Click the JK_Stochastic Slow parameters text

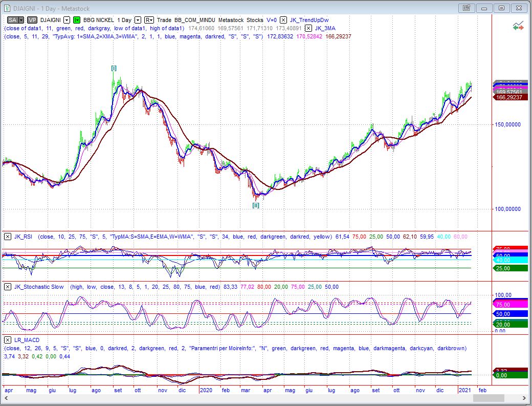146,287
